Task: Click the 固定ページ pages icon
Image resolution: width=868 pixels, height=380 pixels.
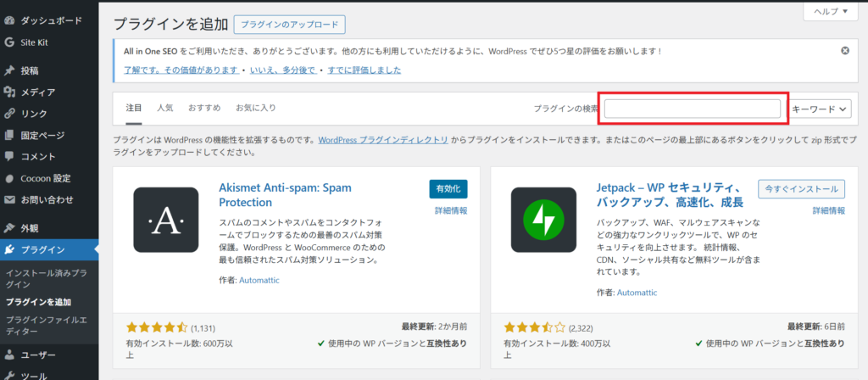Action: 8,135
